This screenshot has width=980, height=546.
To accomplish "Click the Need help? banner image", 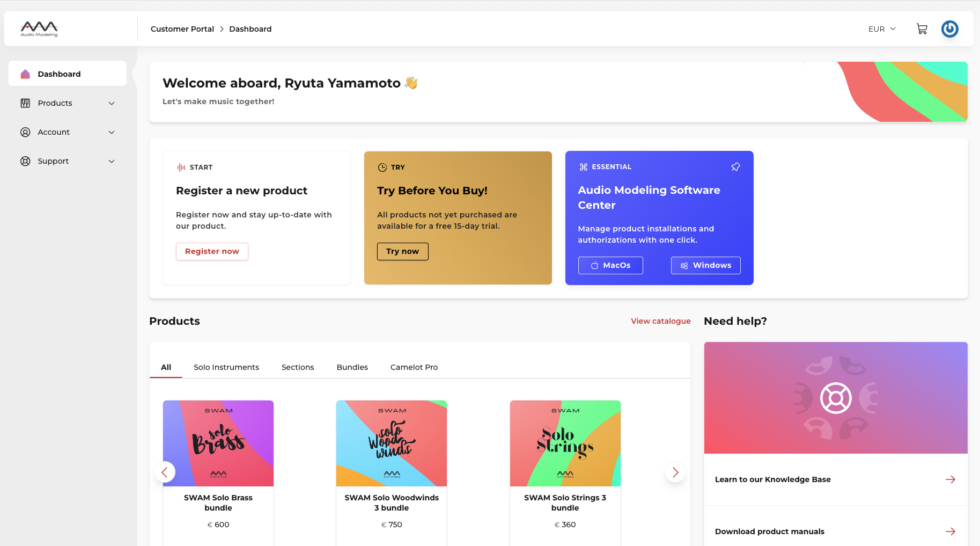I will (836, 398).
